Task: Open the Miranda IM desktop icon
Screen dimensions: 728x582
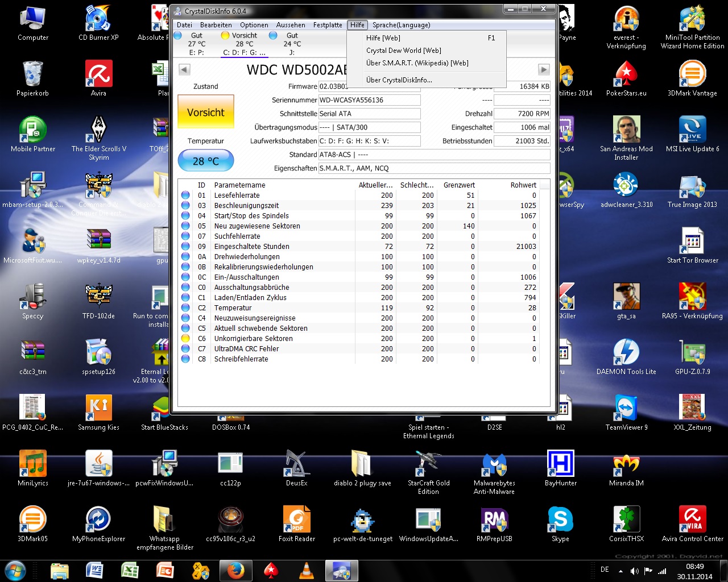Action: 626,469
